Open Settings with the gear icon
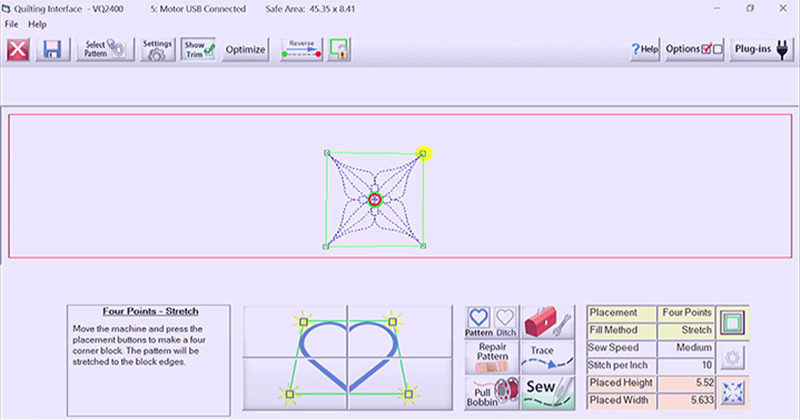 point(158,50)
